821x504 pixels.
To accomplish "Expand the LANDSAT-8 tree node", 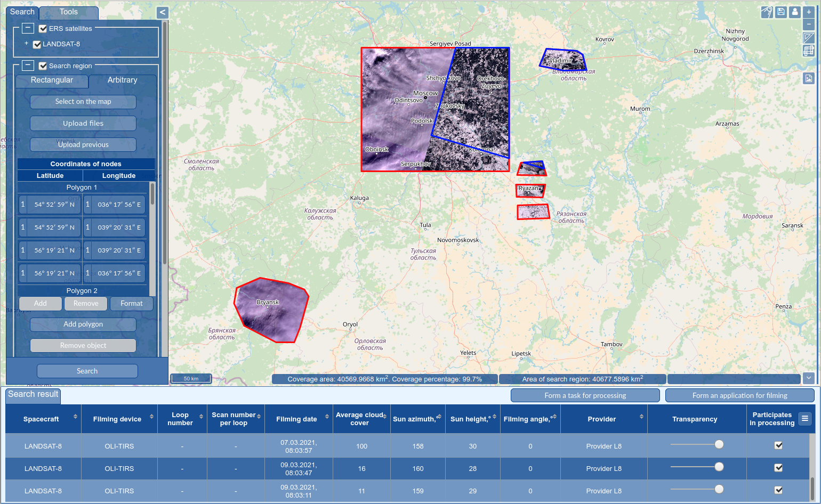I will pyautogui.click(x=26, y=44).
